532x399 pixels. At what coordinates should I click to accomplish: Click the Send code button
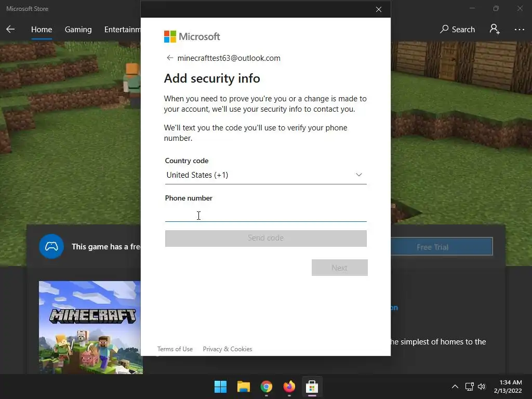(x=265, y=238)
